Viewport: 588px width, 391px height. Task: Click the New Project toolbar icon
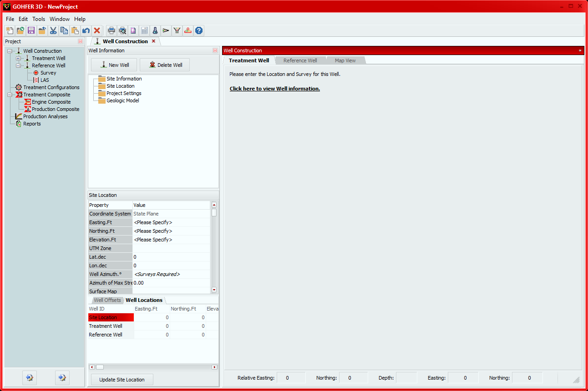coord(9,30)
